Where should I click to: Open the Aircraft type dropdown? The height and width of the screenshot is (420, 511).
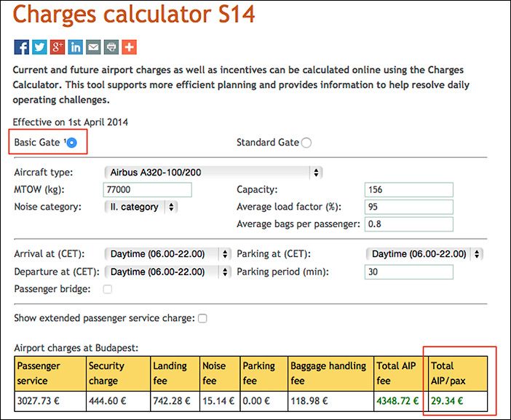tap(213, 173)
